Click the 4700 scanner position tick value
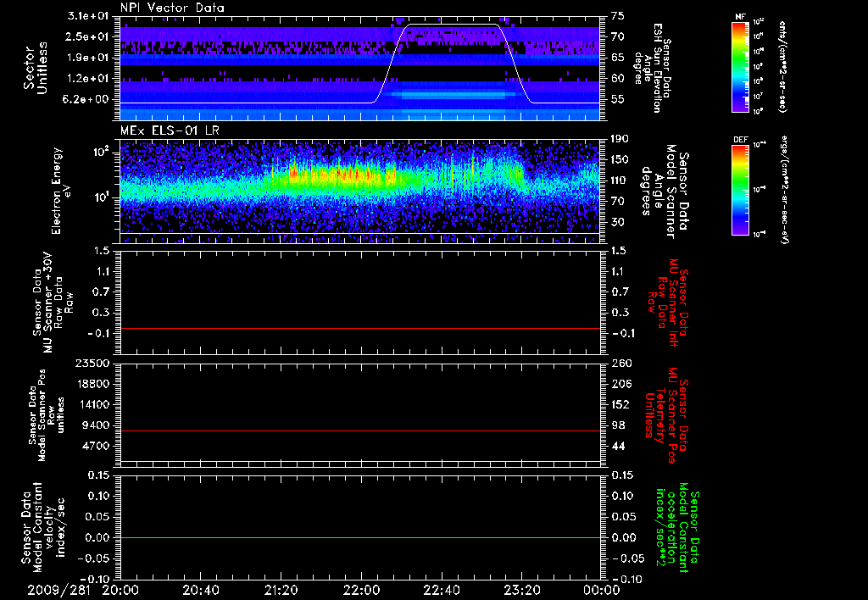The width and height of the screenshot is (868, 600). [x=95, y=446]
